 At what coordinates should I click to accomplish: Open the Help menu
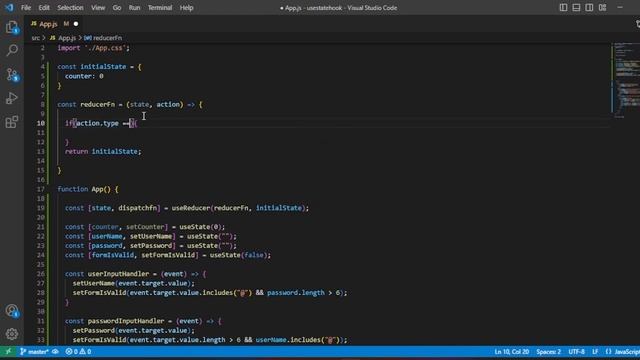click(x=186, y=7)
